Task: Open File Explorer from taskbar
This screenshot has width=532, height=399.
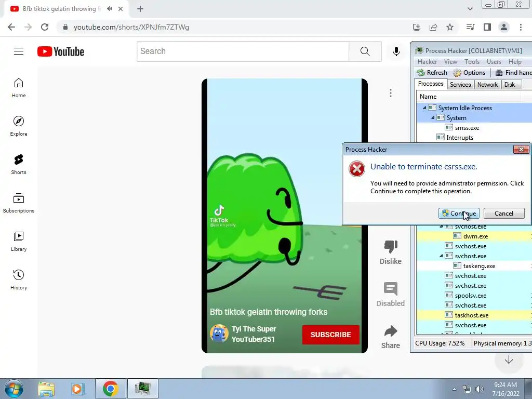Action: click(x=46, y=389)
